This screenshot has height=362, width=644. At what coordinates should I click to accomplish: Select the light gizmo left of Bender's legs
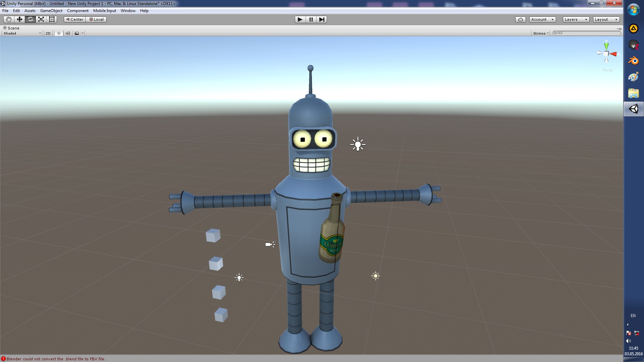point(239,277)
